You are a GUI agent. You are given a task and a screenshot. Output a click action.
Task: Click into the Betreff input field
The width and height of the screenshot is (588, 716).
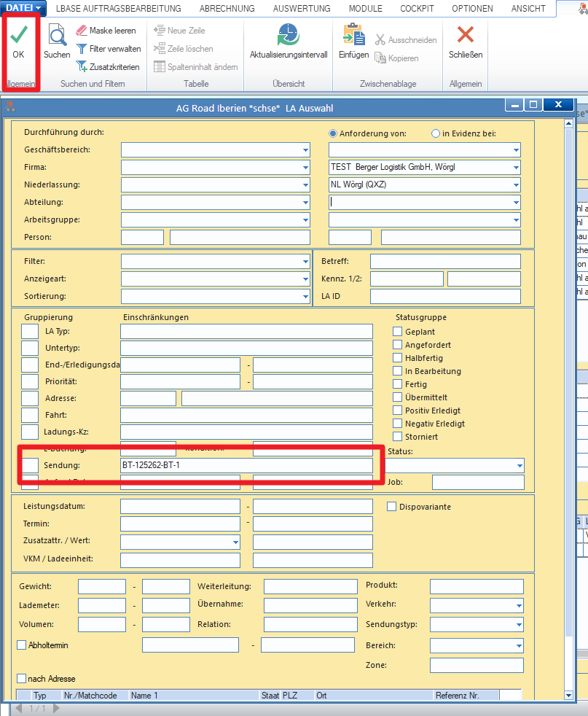[x=445, y=261]
